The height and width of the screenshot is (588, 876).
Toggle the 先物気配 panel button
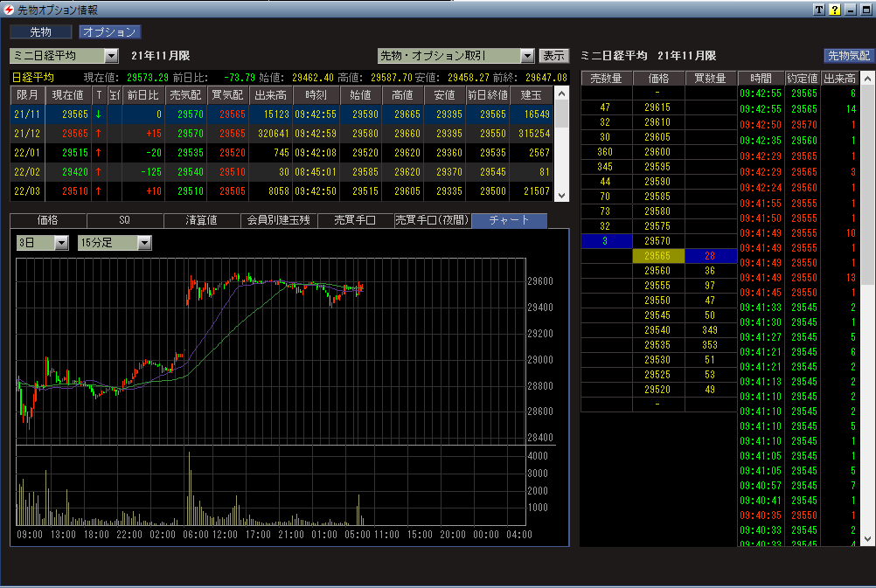[x=848, y=56]
